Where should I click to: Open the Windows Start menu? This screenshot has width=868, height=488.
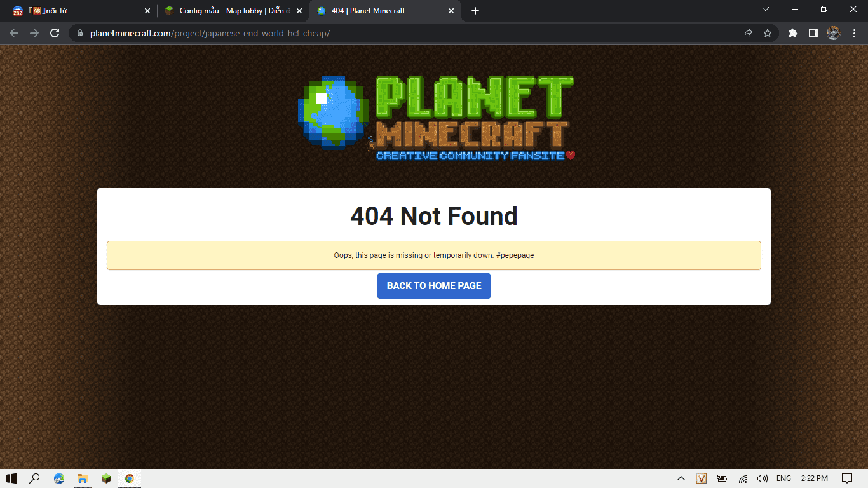coord(11,478)
